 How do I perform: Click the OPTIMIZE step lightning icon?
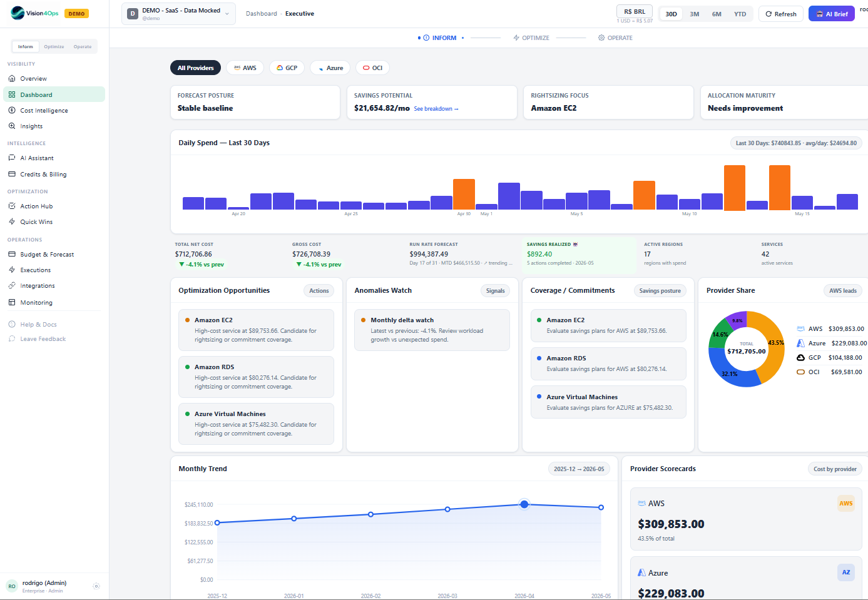click(516, 38)
